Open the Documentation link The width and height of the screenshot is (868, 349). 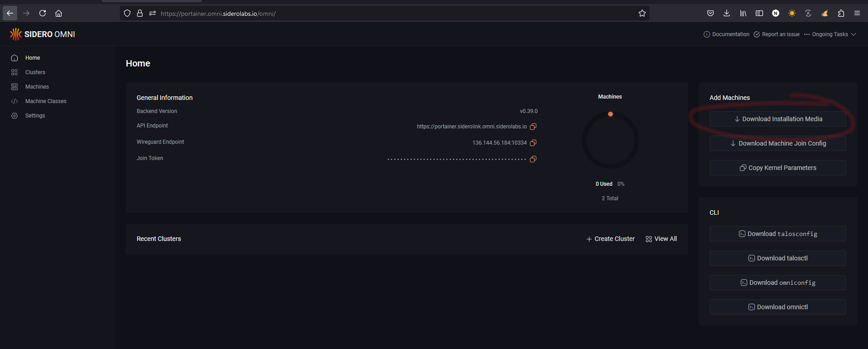click(726, 34)
